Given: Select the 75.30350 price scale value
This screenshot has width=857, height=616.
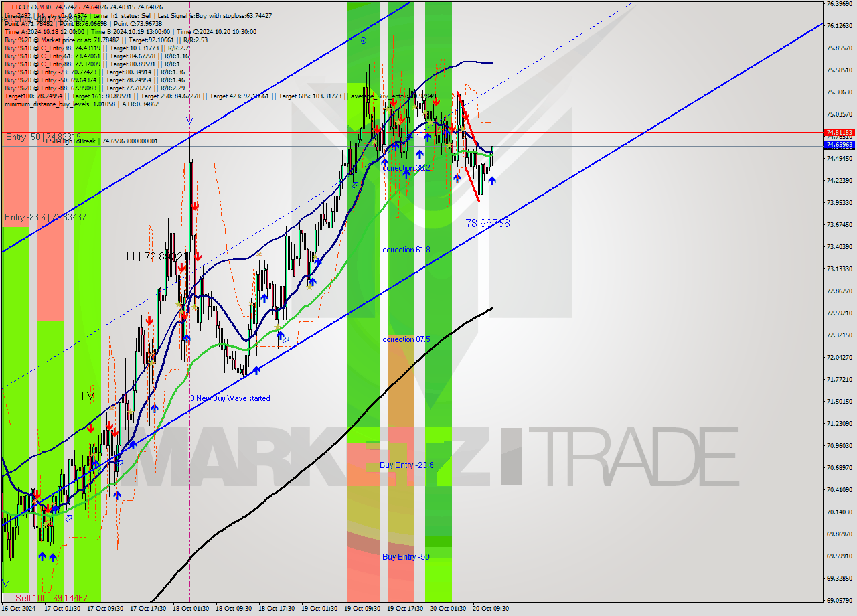Looking at the screenshot, I should [x=840, y=92].
